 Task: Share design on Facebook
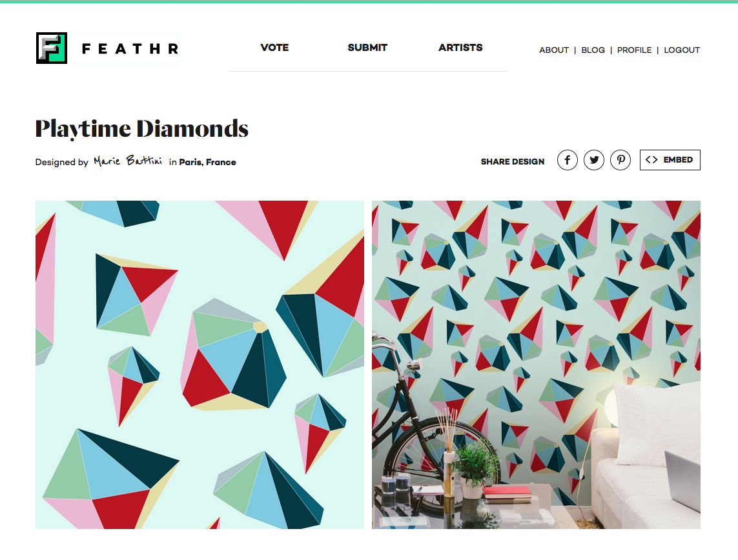[567, 161]
